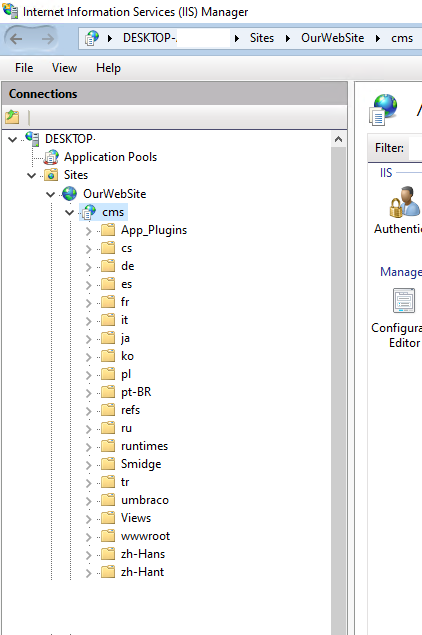This screenshot has height=635, width=422.
Task: Expand the App_Plugins folder
Action: tap(89, 231)
